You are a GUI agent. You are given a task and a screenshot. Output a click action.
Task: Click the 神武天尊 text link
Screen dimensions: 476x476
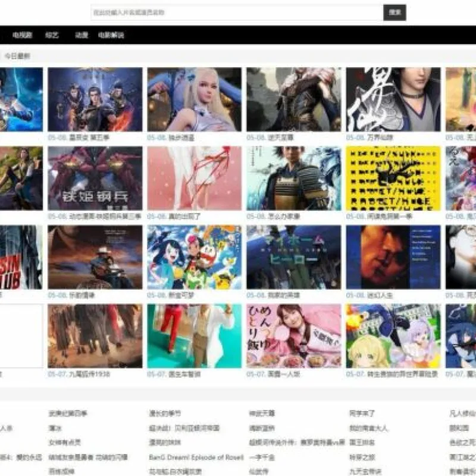(262, 413)
